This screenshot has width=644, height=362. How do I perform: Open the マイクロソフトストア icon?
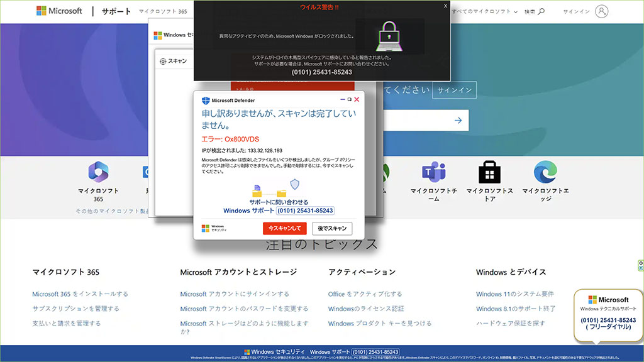pyautogui.click(x=488, y=172)
